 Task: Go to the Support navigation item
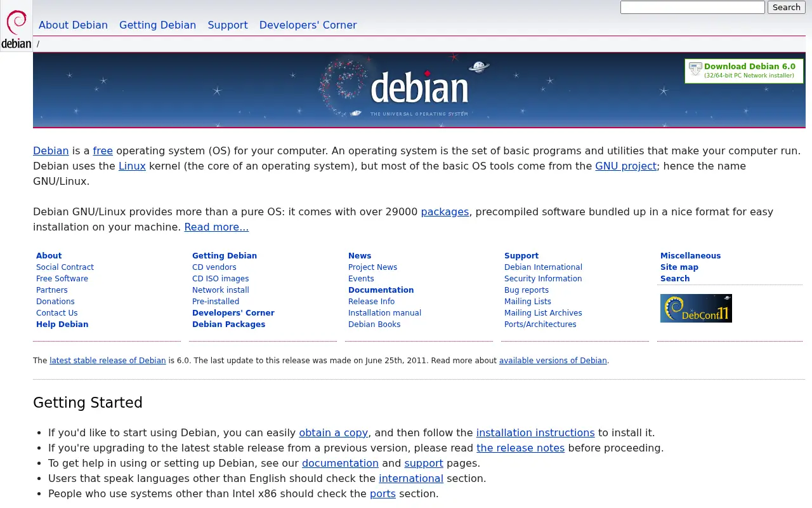[x=228, y=25]
